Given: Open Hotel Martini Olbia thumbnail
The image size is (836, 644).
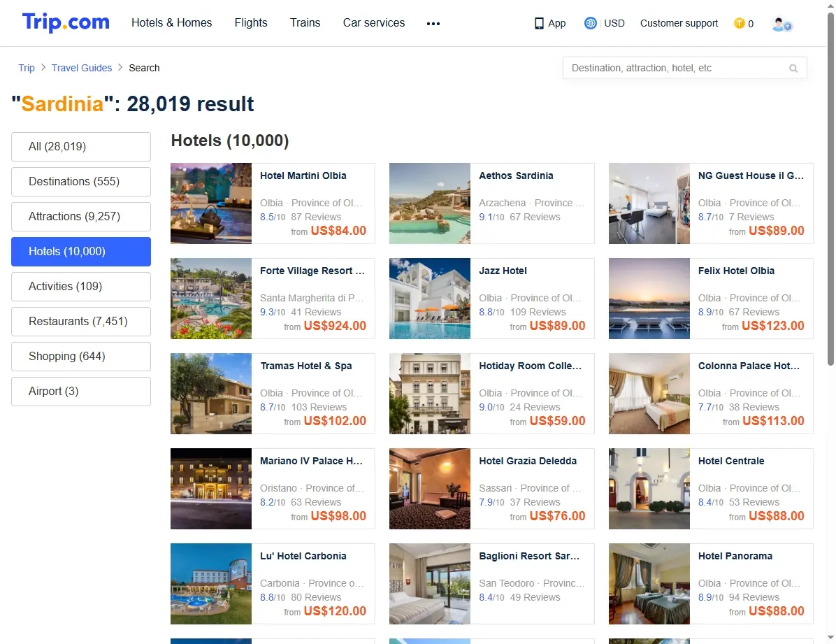Looking at the screenshot, I should tap(211, 203).
